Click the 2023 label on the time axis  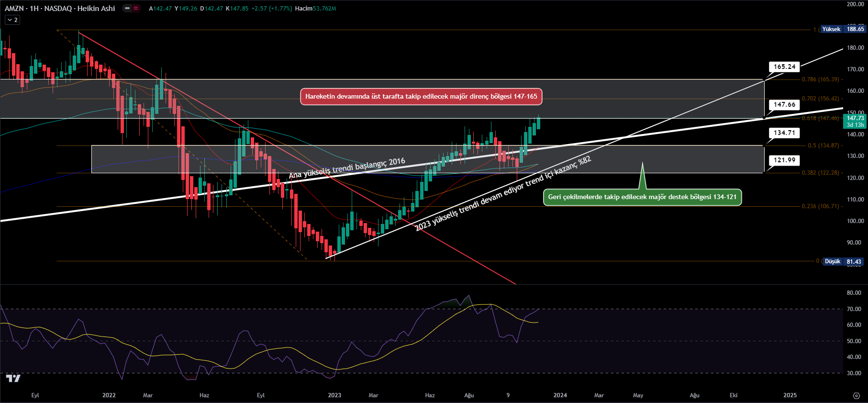(334, 395)
